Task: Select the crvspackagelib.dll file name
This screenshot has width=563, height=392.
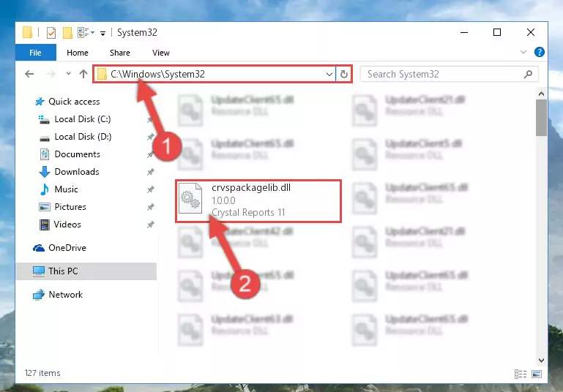Action: [251, 187]
